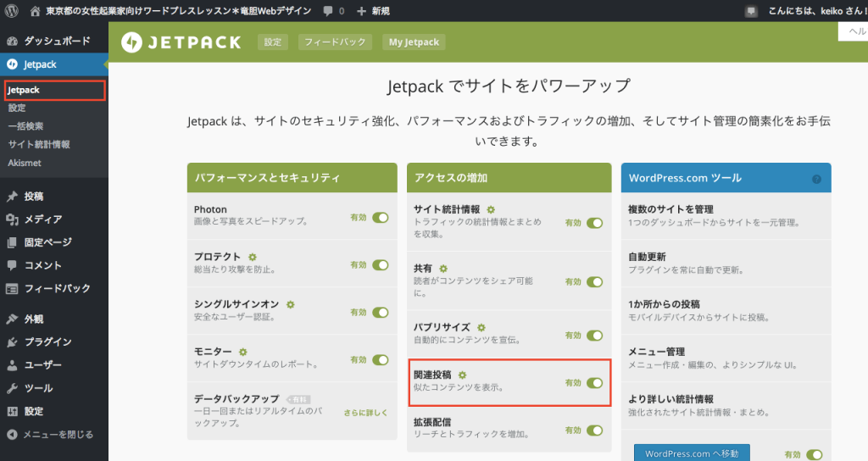Open the user greeting こんにちは、keiko さん
Screen dimensions: 868x461
point(818,11)
